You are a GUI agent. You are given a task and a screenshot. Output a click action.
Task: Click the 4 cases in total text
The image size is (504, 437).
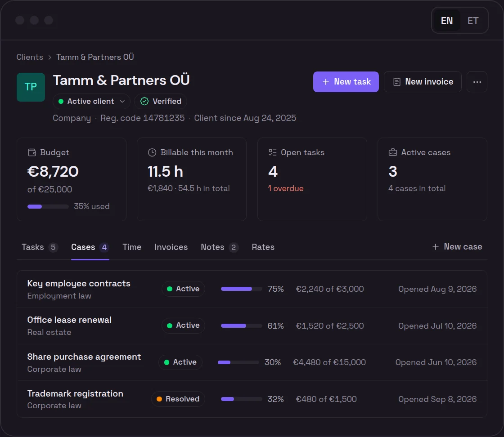pyautogui.click(x=417, y=188)
